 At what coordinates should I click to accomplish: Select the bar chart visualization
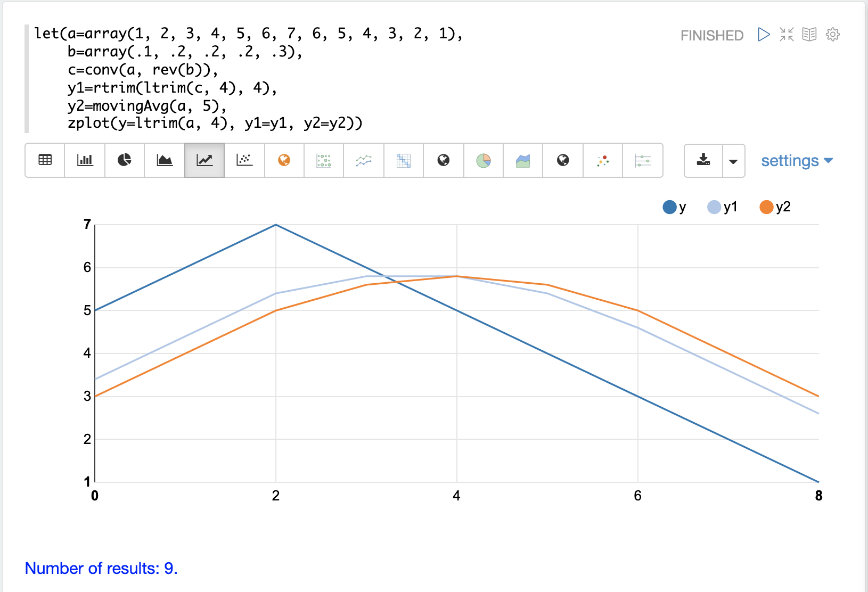85,160
